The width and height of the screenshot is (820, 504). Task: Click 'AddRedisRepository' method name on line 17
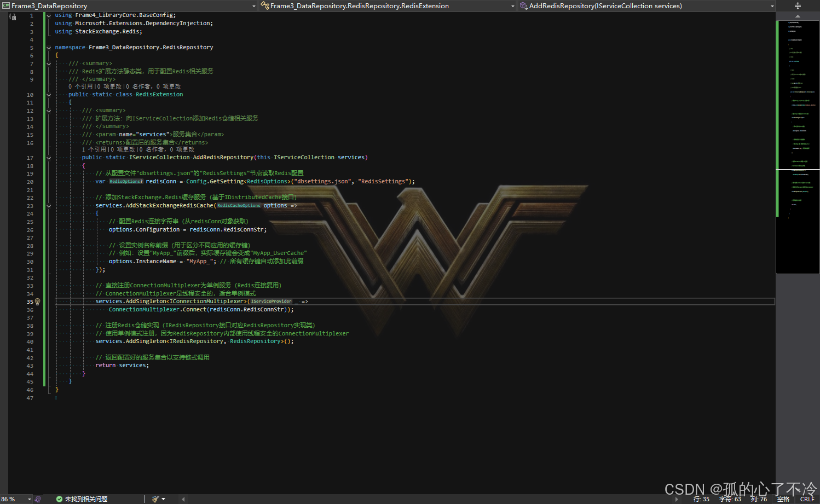[223, 158]
